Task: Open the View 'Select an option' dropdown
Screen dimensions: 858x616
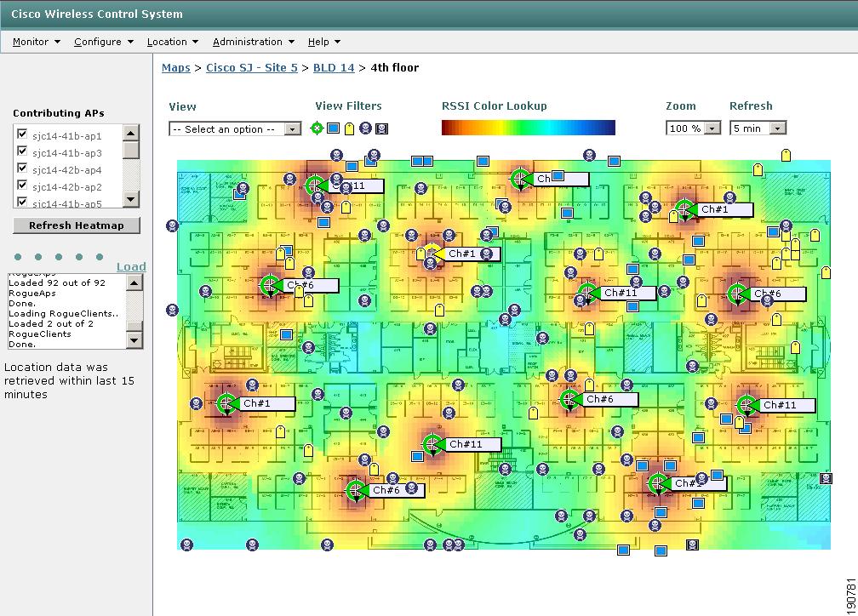Action: pyautogui.click(x=235, y=129)
